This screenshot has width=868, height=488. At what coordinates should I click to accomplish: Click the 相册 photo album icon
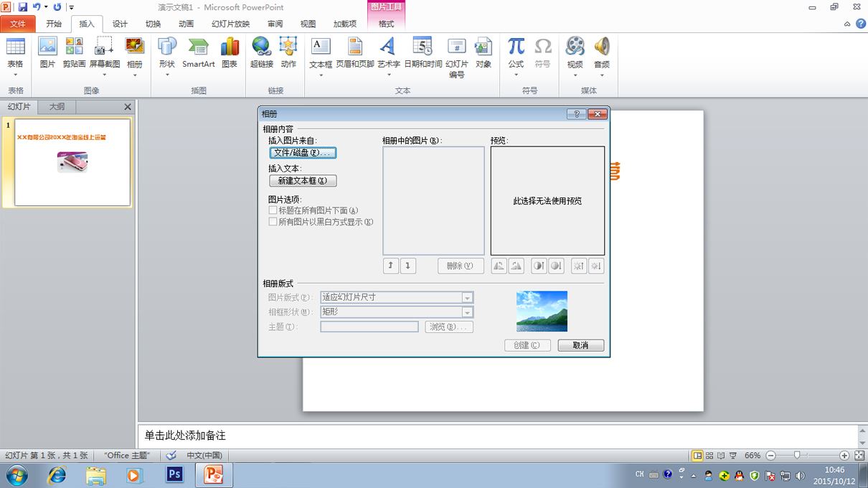click(x=135, y=47)
